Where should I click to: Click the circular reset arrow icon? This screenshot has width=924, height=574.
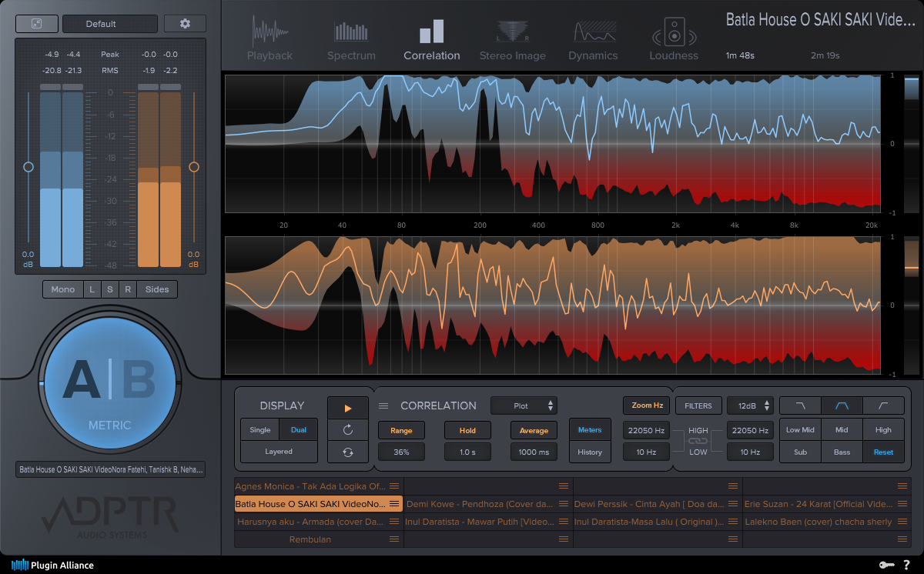pos(348,429)
